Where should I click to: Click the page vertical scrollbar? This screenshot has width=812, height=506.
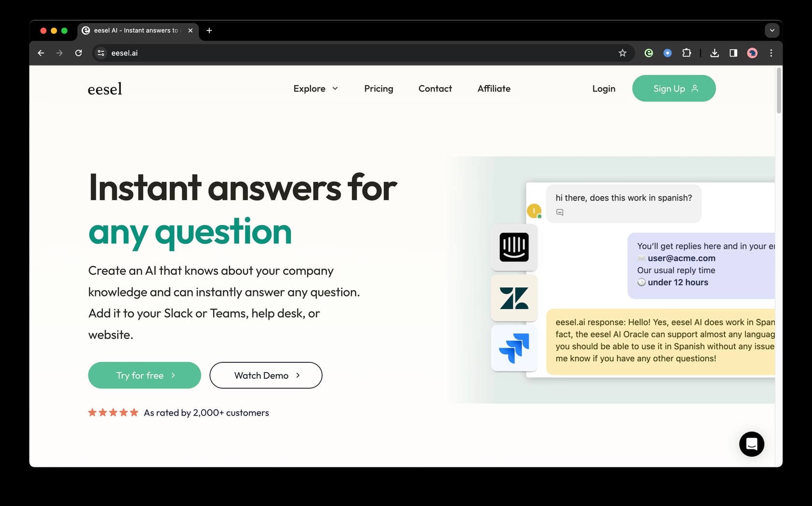[779, 91]
